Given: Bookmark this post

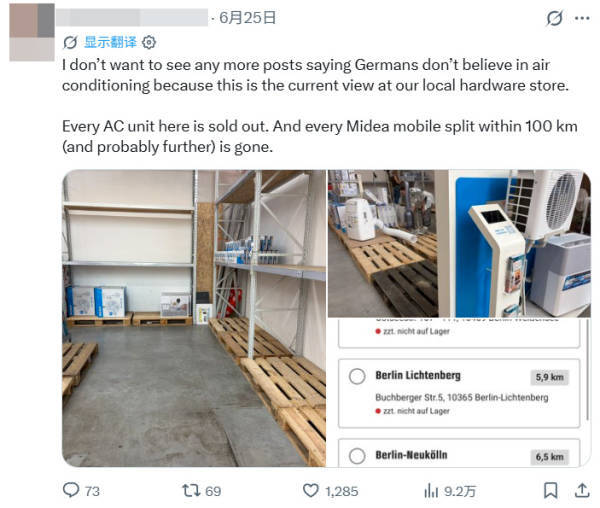Looking at the screenshot, I should pos(551,490).
